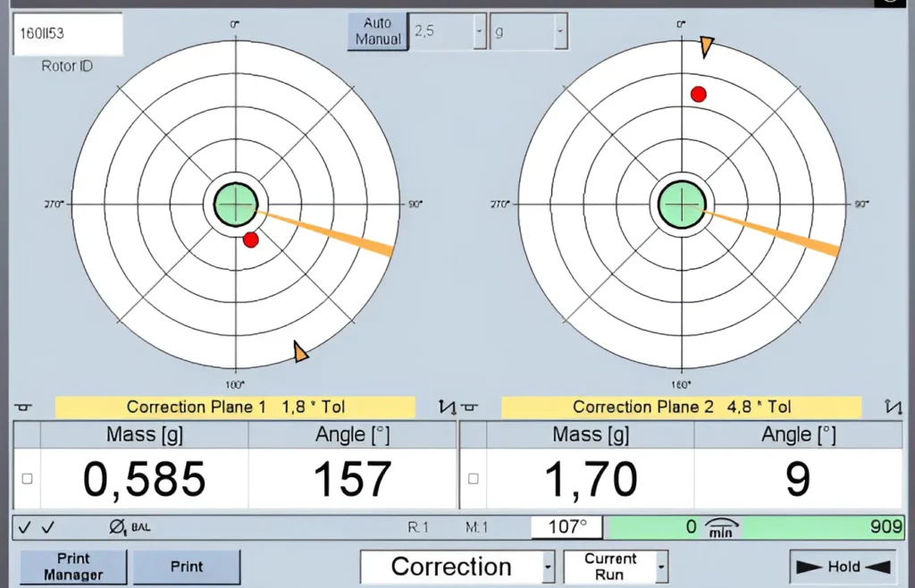This screenshot has width=915, height=588.
Task: Check the box next to the 1,70 mass value
Action: click(472, 476)
